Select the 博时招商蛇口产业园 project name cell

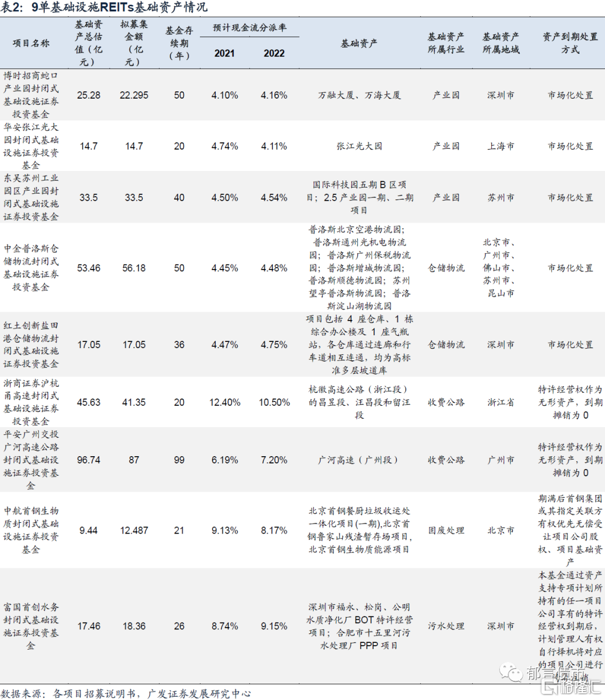[31, 95]
